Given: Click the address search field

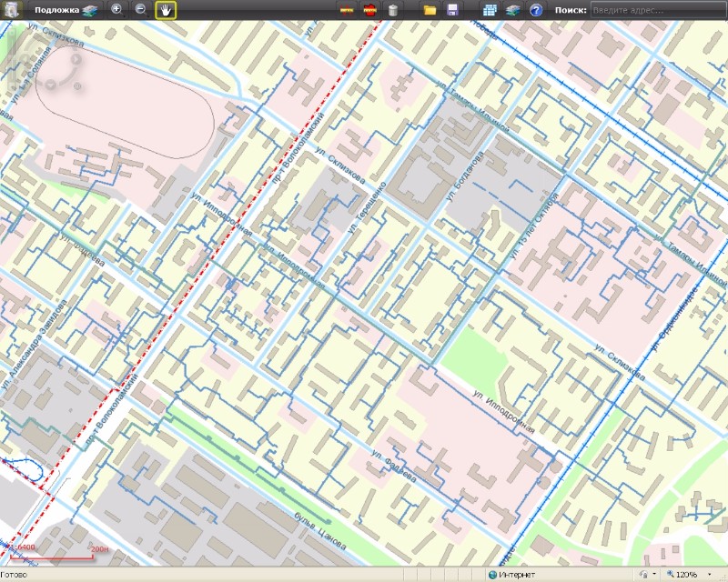Looking at the screenshot, I should tap(657, 10).
